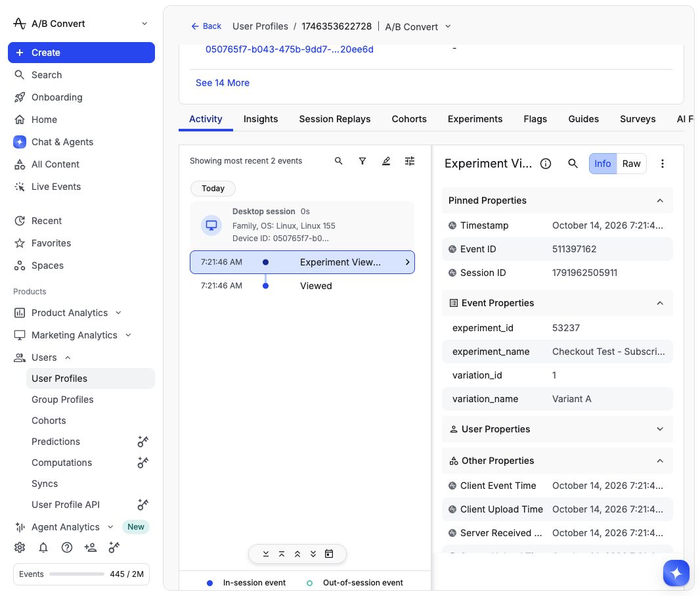Open the help question mark icon

click(x=67, y=547)
